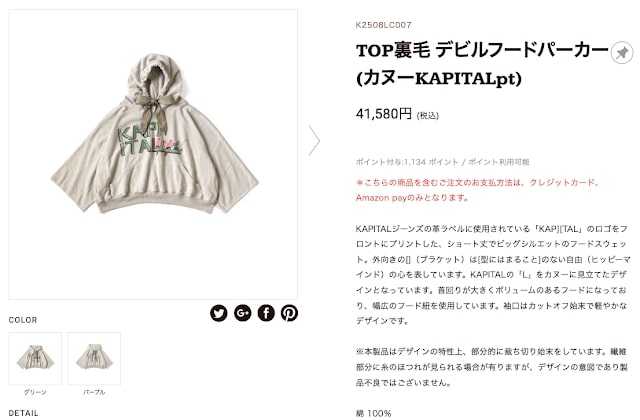Viewport: 640px width, 420px height.
Task: Click the main hoodie product image
Action: (153, 154)
